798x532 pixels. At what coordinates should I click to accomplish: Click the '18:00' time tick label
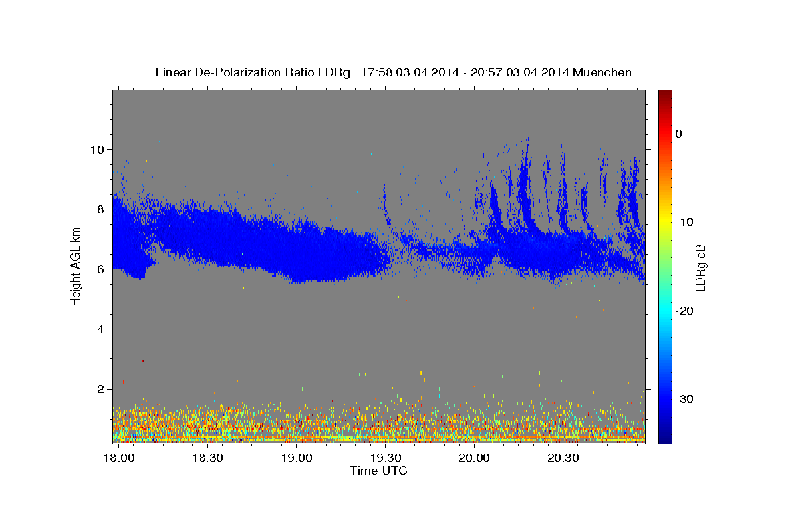[119, 458]
